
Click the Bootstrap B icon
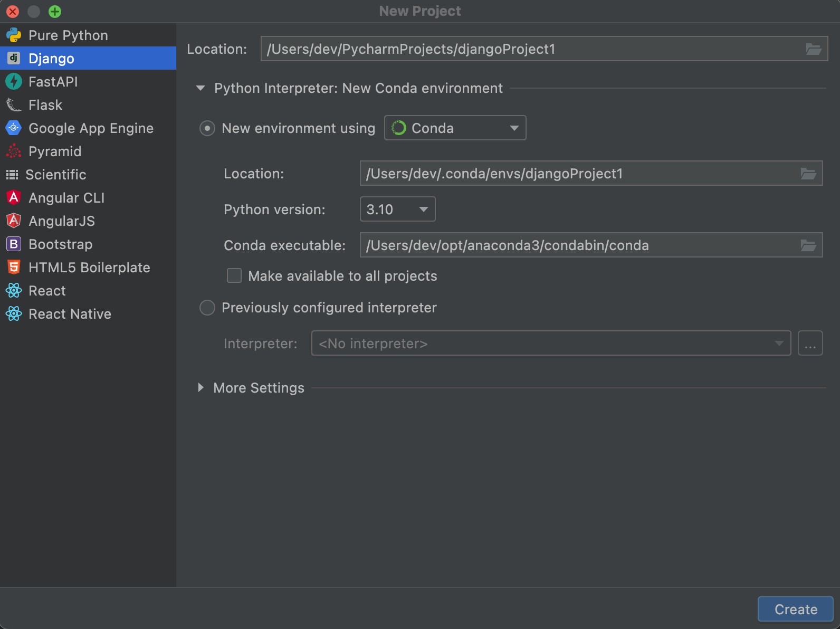[14, 244]
